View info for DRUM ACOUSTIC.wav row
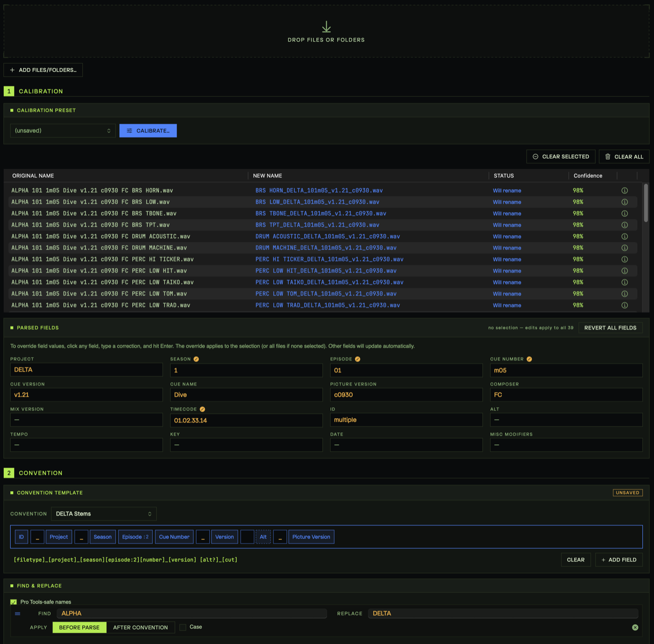This screenshot has width=654, height=644. [x=625, y=236]
